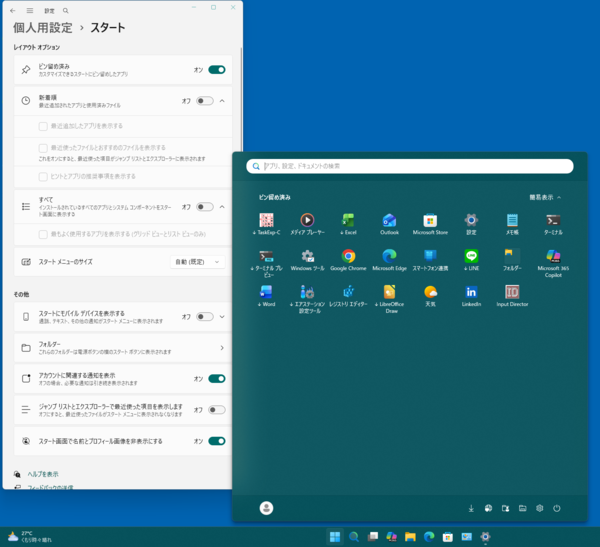Image resolution: width=600 pixels, height=547 pixels.
Task: Launch Word from pinned apps
Action: pyautogui.click(x=266, y=296)
